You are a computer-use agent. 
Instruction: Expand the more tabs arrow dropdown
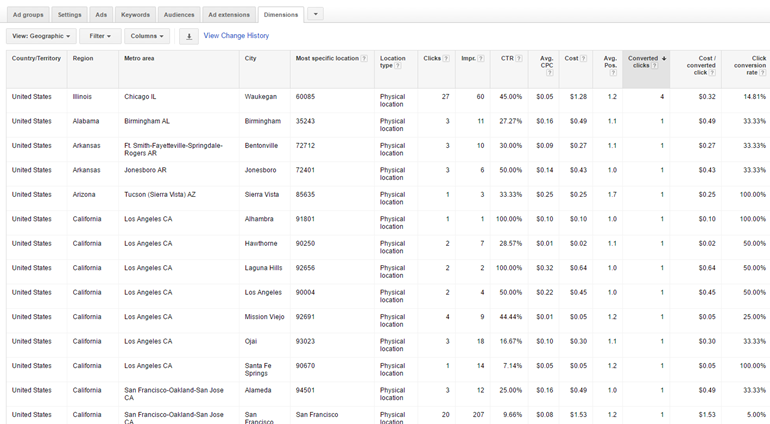(x=315, y=15)
